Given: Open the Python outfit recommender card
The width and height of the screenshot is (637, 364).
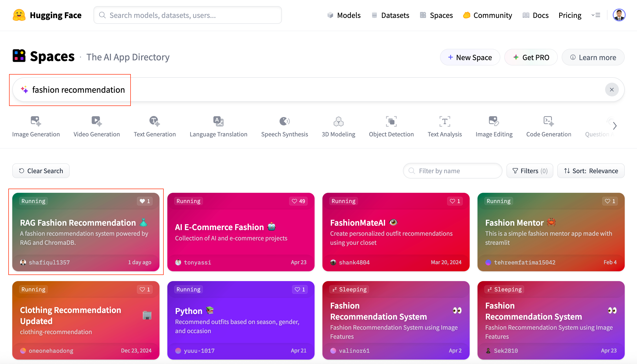Looking at the screenshot, I should [241, 320].
